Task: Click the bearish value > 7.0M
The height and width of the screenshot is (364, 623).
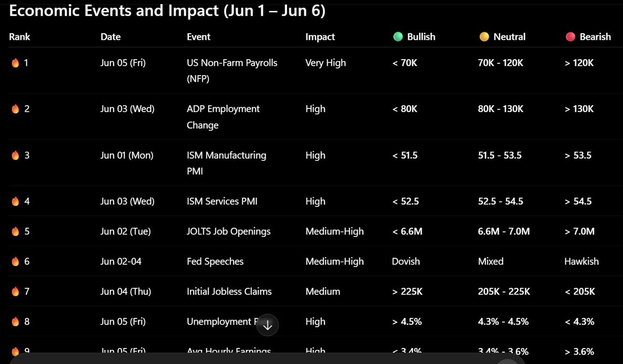Action: [579, 231]
